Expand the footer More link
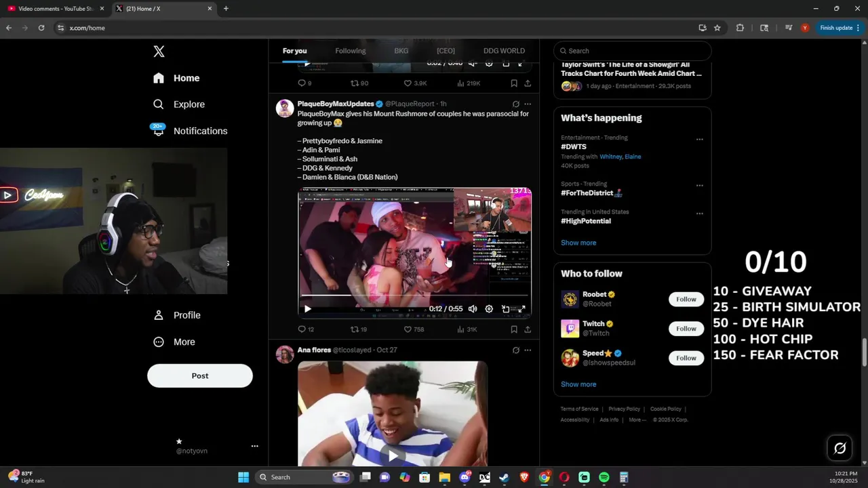This screenshot has height=488, width=868. [x=637, y=420]
